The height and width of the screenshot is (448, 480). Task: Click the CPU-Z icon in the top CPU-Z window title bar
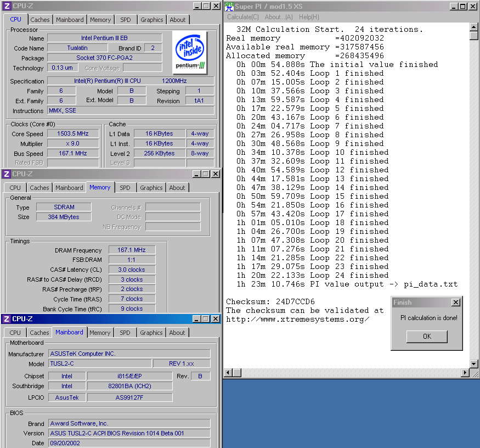point(7,6)
